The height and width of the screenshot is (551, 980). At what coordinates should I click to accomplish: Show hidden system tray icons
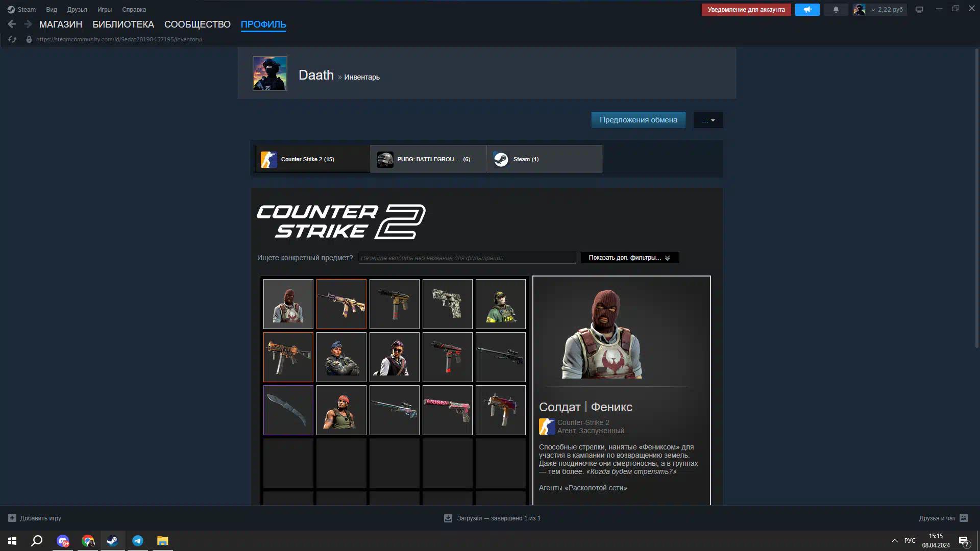pyautogui.click(x=894, y=541)
